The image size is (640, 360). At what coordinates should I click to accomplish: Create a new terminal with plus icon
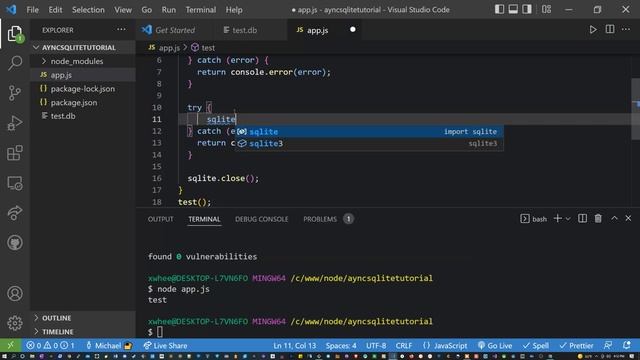pos(557,219)
